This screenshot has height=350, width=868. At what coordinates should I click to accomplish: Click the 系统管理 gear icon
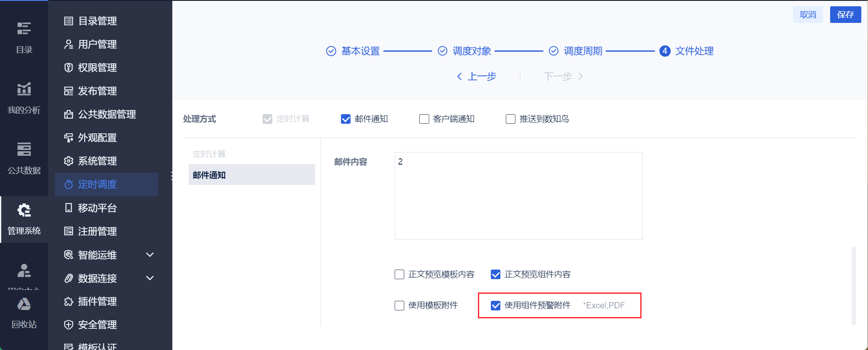[x=69, y=161]
